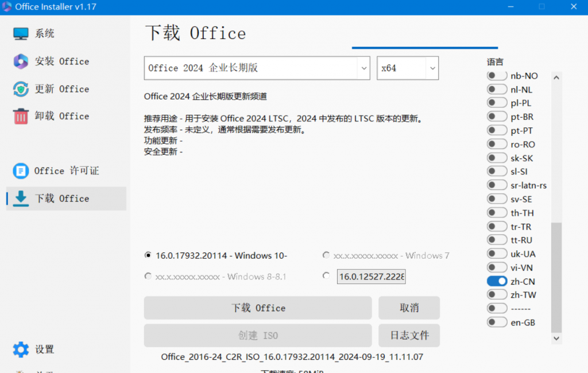Open the 系统 sidebar item
588x373 pixels.
66,34
